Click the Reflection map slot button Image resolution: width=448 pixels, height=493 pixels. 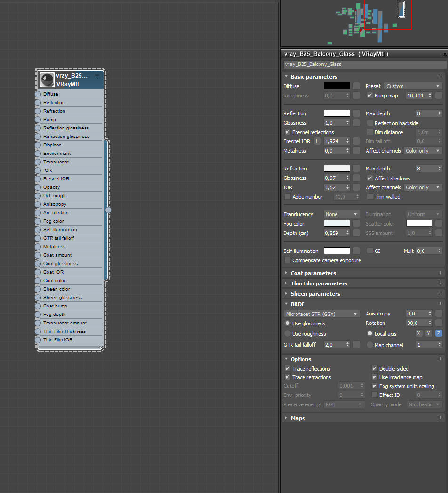click(356, 113)
